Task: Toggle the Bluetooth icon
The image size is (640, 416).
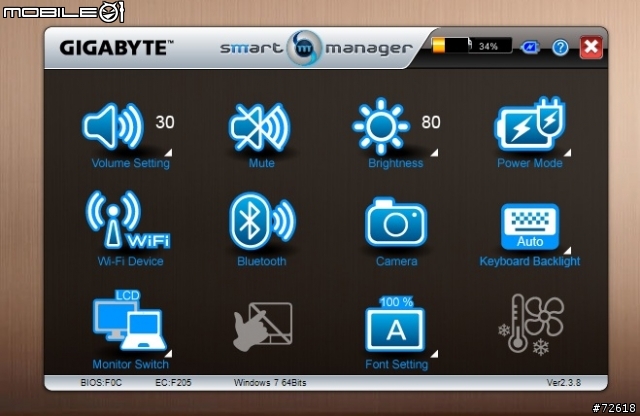Action: pos(262,221)
